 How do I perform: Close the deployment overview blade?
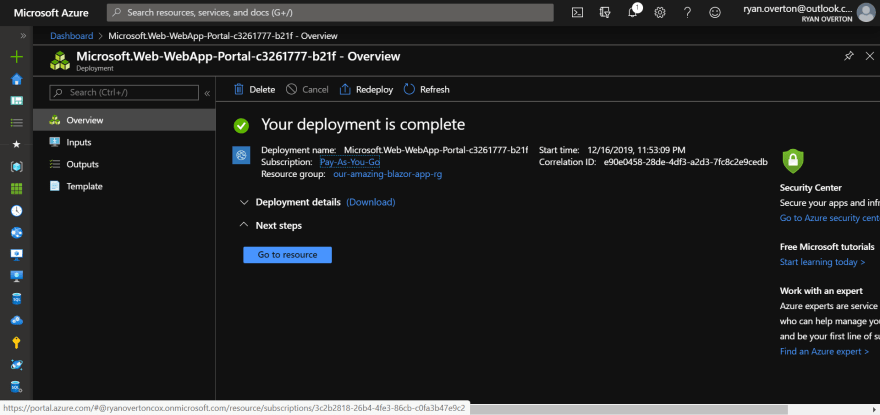869,56
